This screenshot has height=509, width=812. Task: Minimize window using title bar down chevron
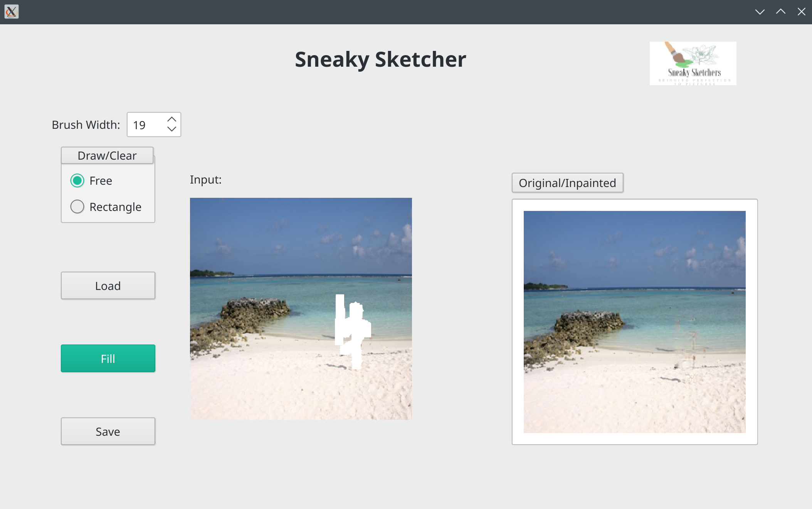[x=760, y=12]
